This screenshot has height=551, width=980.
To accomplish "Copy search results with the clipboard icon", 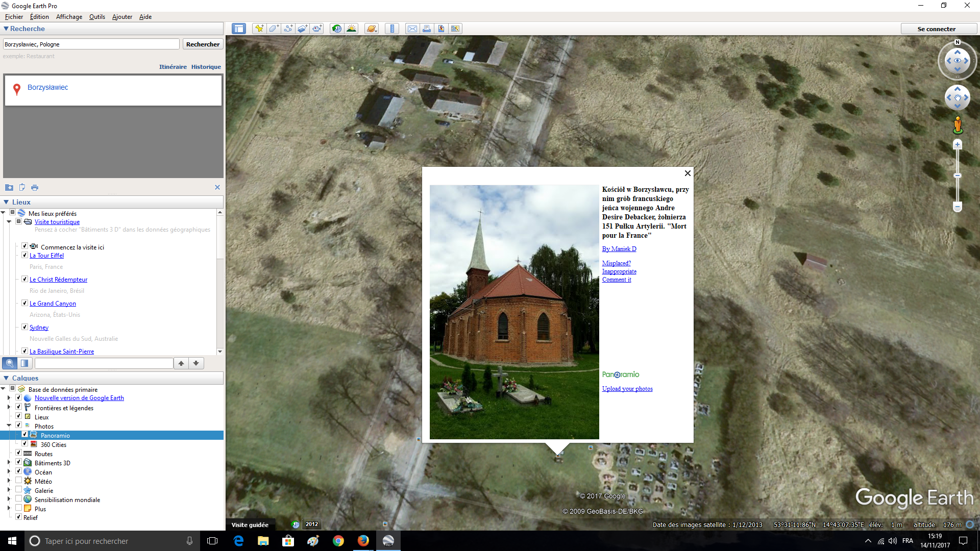I will pyautogui.click(x=22, y=187).
